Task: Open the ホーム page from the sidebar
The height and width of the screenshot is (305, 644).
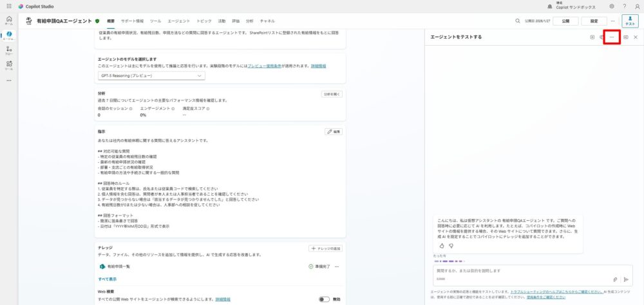Action: [x=8, y=20]
